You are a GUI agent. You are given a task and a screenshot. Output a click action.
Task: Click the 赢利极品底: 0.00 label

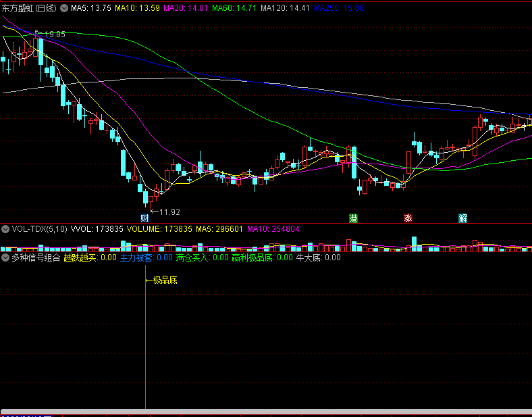point(262,257)
